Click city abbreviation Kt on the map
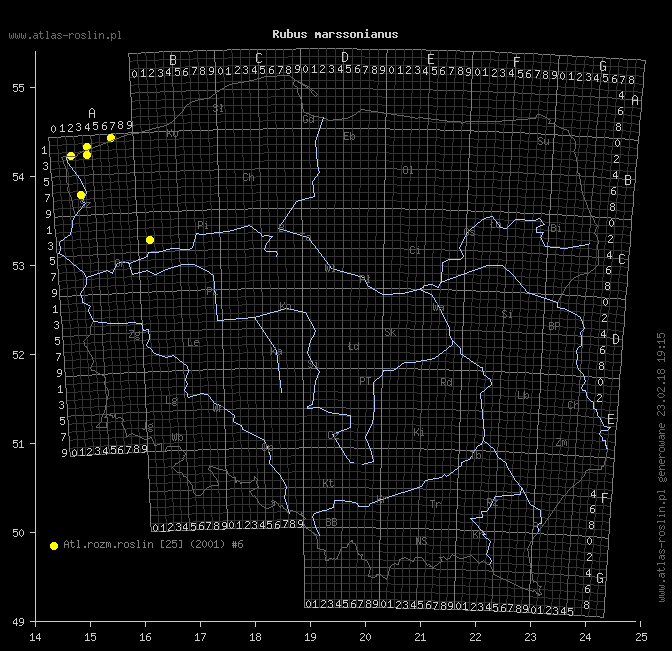 (x=328, y=483)
